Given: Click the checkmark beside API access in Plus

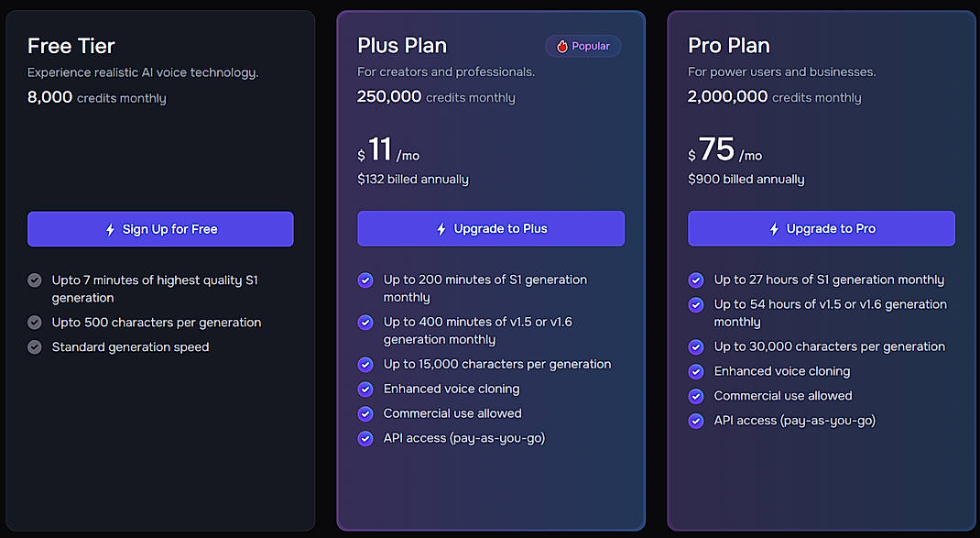Looking at the screenshot, I should coord(365,438).
